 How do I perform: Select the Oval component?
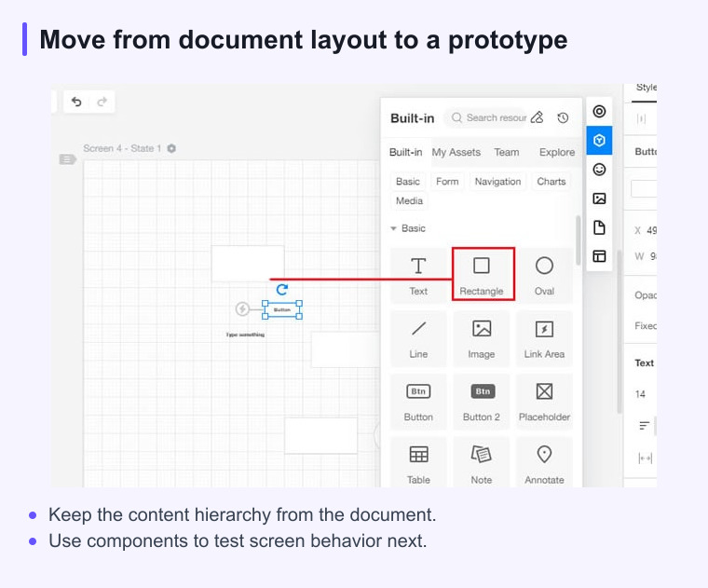coord(544,275)
